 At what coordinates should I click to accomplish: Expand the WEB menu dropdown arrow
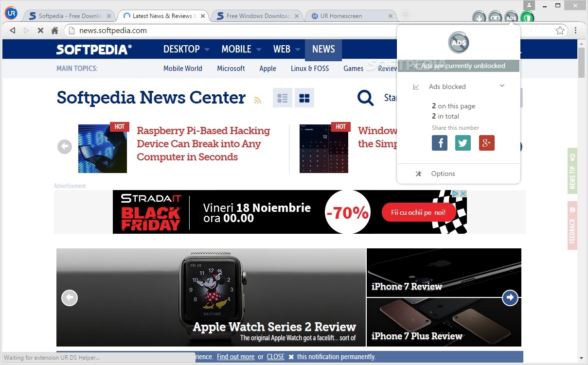tap(298, 50)
